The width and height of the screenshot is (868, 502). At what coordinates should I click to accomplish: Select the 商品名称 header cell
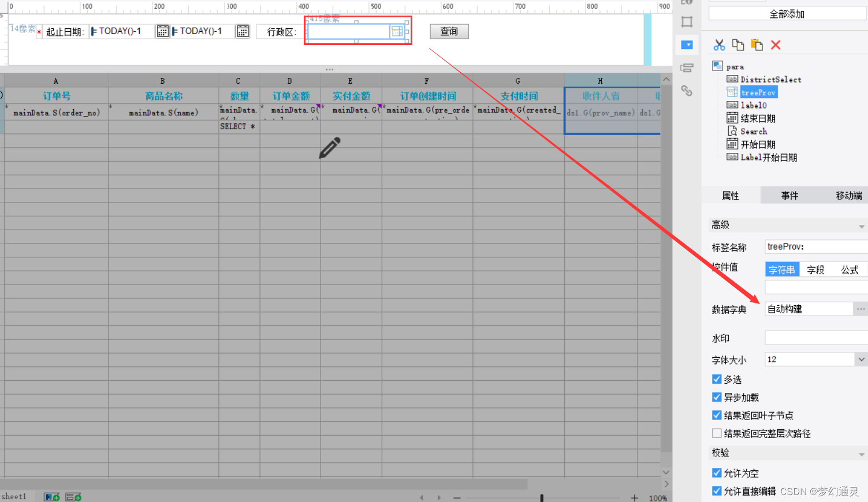coord(163,96)
